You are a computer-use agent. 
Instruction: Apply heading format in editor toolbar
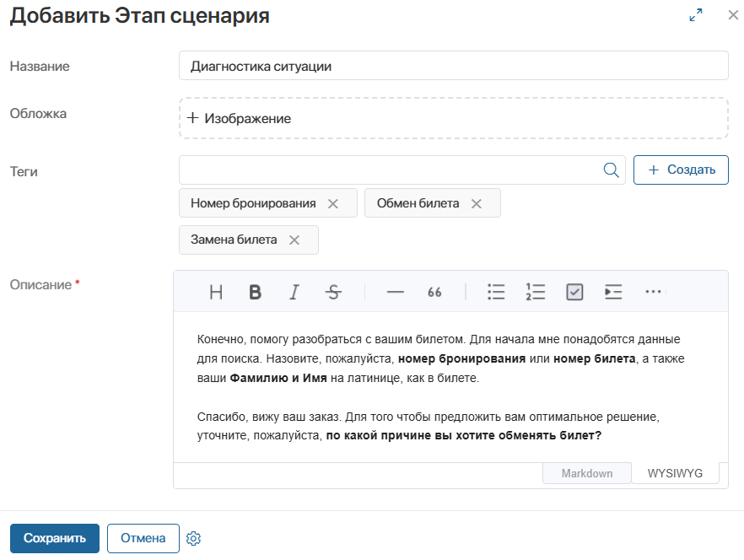point(216,292)
